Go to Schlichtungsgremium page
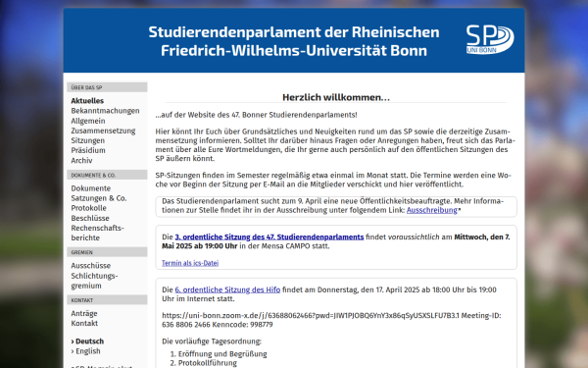The height and width of the screenshot is (368, 588). coord(94,281)
